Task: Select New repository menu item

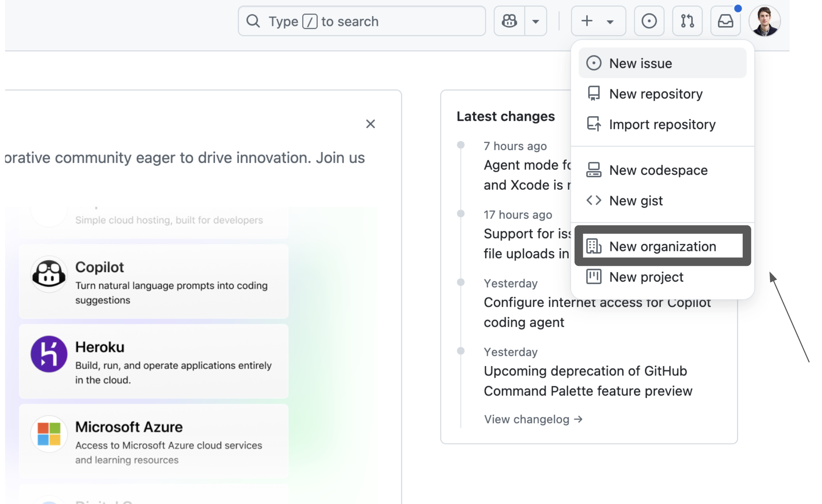Action: coord(662,94)
